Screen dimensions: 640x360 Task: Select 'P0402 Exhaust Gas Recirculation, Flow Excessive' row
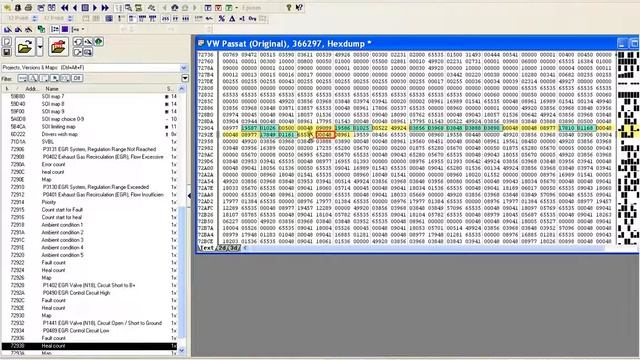click(89, 157)
